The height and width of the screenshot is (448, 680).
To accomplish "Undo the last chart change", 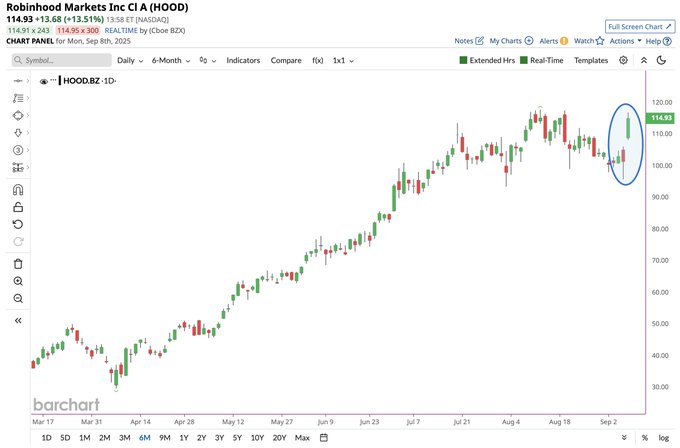I will coord(18,224).
